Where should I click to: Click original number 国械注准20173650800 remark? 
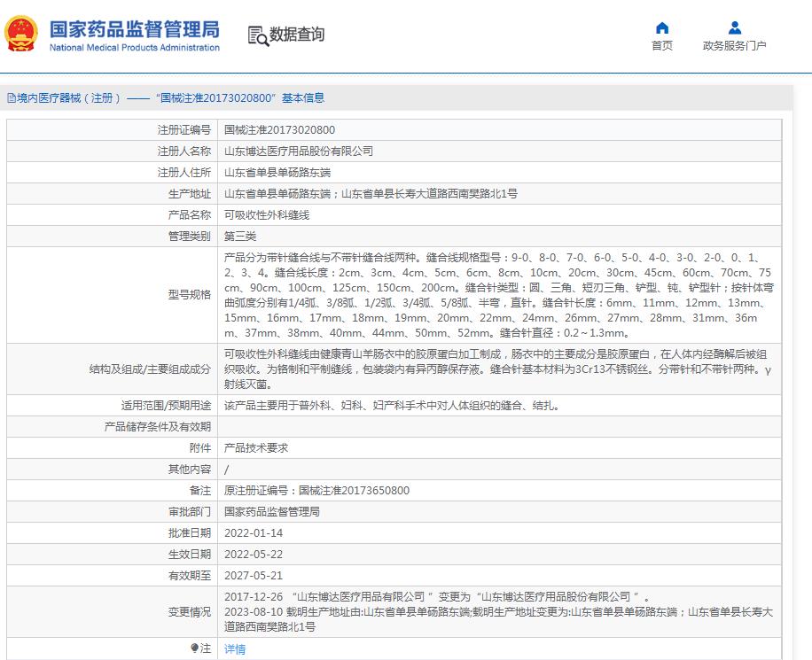(317, 490)
